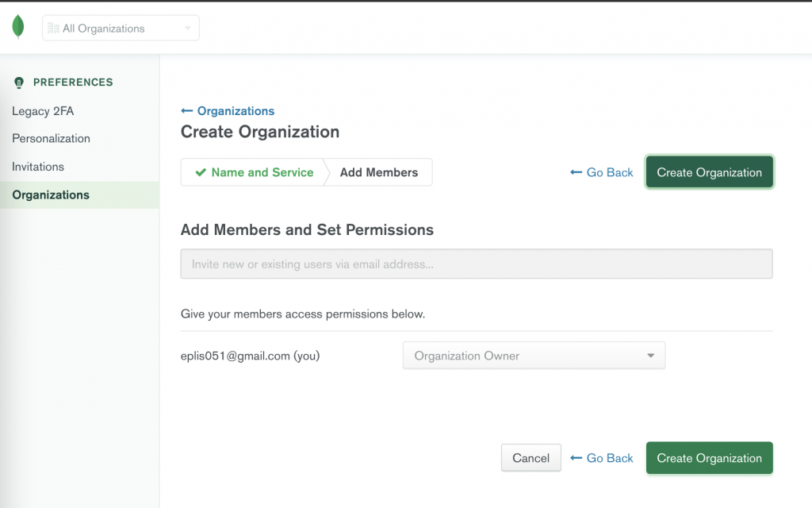Click the back arrow beside Organizations link
The height and width of the screenshot is (508, 812).
(x=187, y=111)
